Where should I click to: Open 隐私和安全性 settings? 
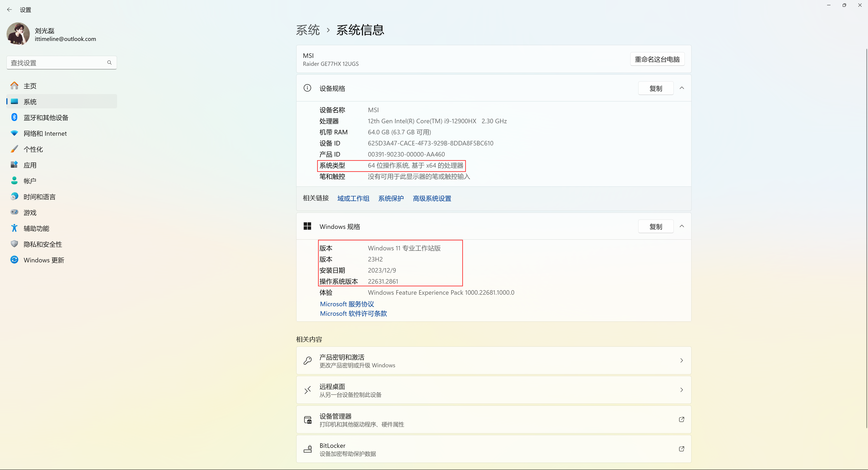click(62, 244)
